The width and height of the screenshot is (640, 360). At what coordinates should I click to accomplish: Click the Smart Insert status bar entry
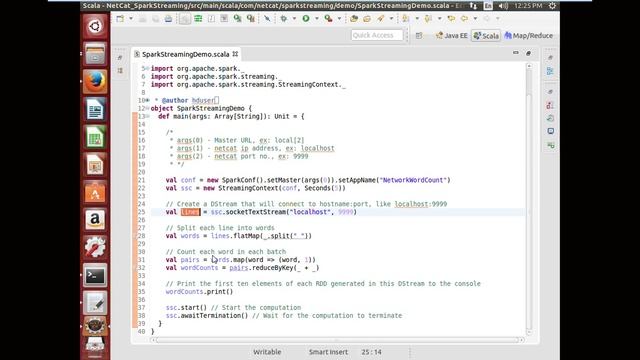click(x=328, y=352)
